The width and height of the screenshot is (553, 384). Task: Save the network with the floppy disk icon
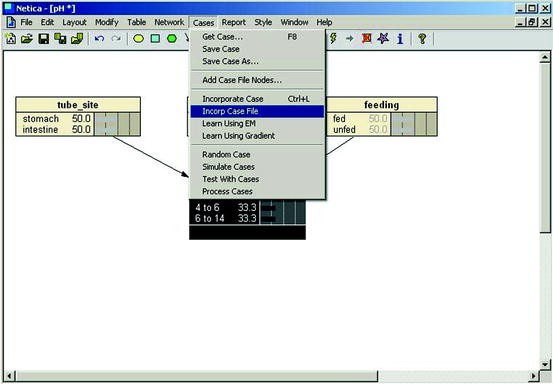[x=44, y=38]
